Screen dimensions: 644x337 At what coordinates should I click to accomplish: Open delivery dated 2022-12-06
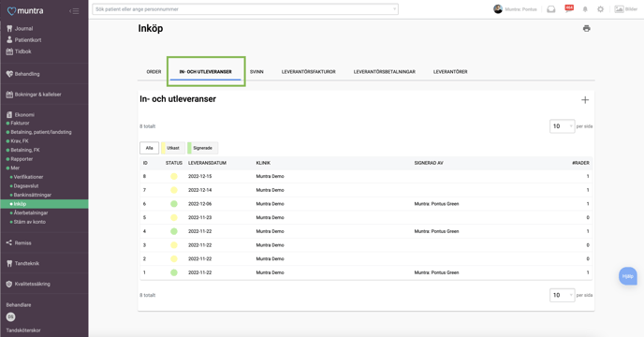click(366, 204)
